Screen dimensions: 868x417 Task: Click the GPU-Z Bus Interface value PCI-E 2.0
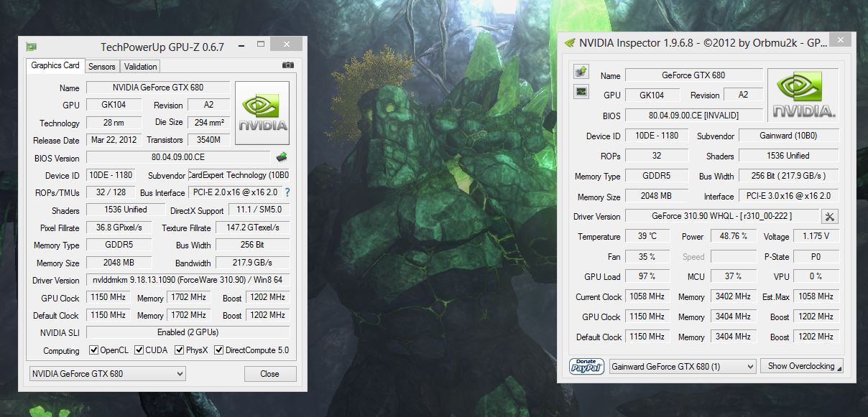click(235, 192)
